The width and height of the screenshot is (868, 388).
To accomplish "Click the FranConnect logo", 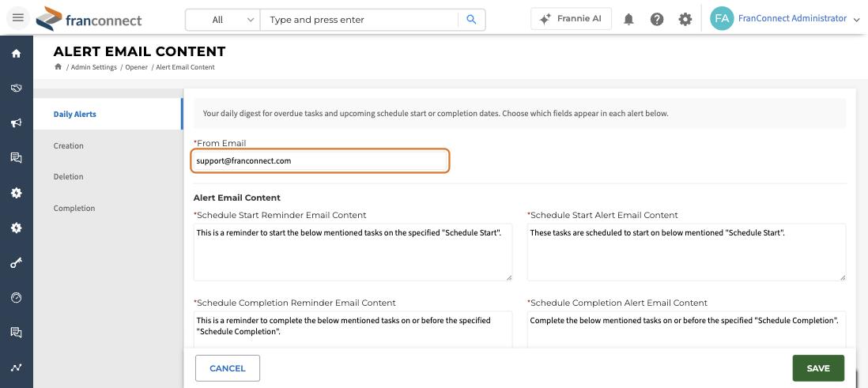I will click(89, 20).
